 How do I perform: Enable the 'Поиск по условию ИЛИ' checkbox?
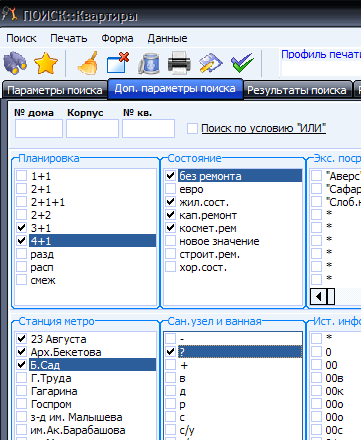tap(192, 129)
